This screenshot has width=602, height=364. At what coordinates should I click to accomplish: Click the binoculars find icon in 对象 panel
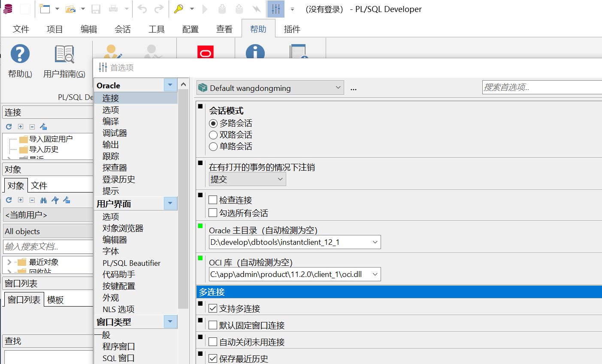click(43, 200)
